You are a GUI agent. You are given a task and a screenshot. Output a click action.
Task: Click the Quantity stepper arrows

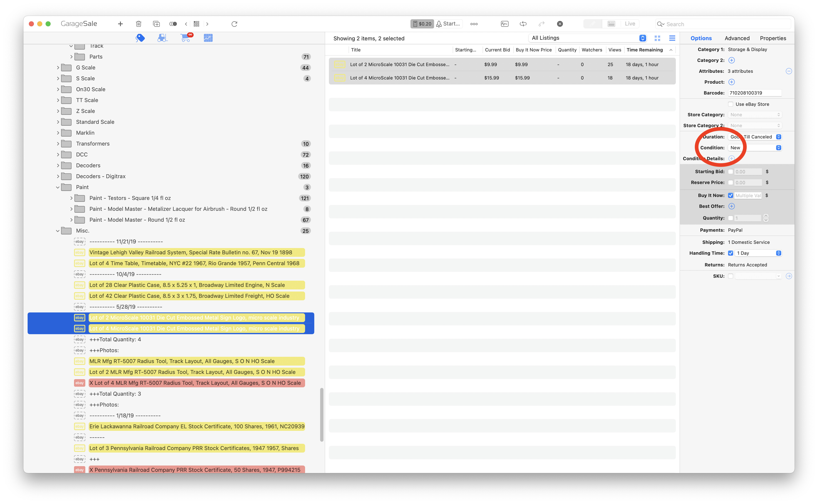tap(766, 218)
